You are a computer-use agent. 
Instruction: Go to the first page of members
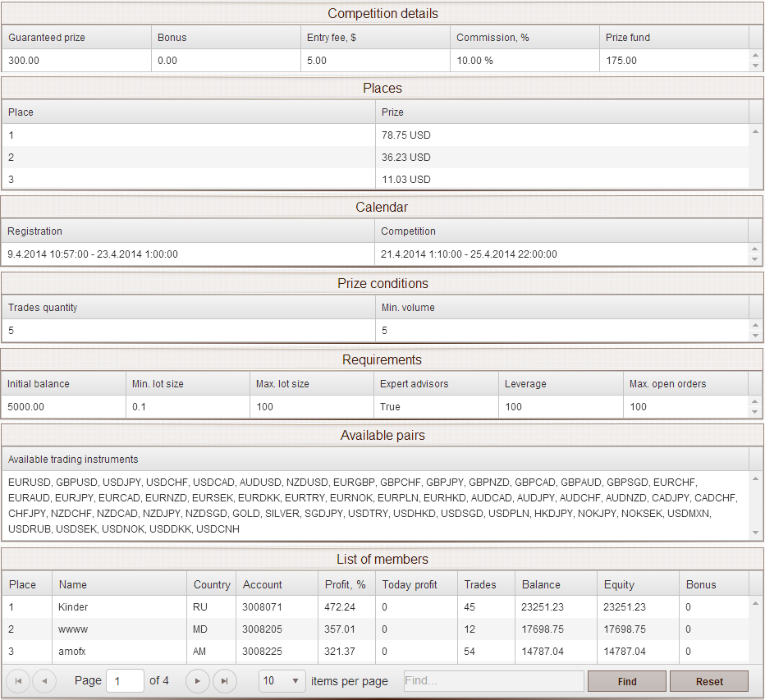(18, 681)
